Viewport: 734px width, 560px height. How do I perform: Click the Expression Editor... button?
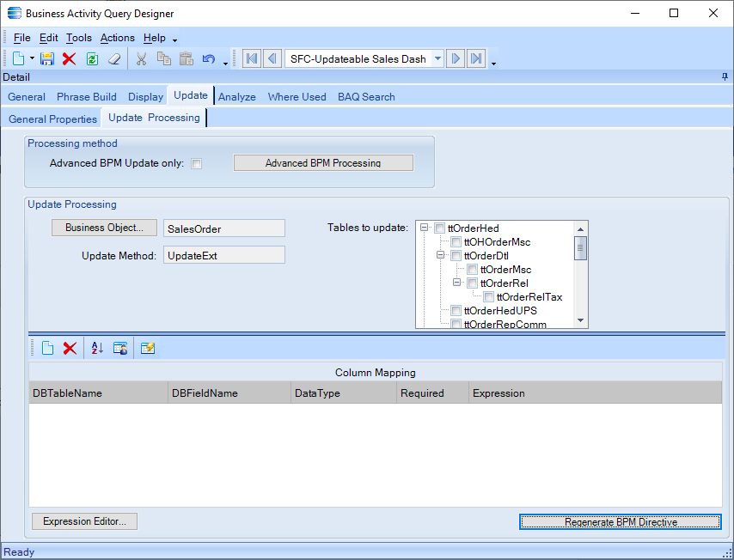85,521
